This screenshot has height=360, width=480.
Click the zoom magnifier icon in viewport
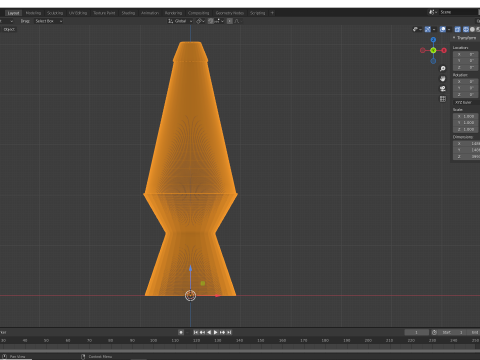[443, 69]
